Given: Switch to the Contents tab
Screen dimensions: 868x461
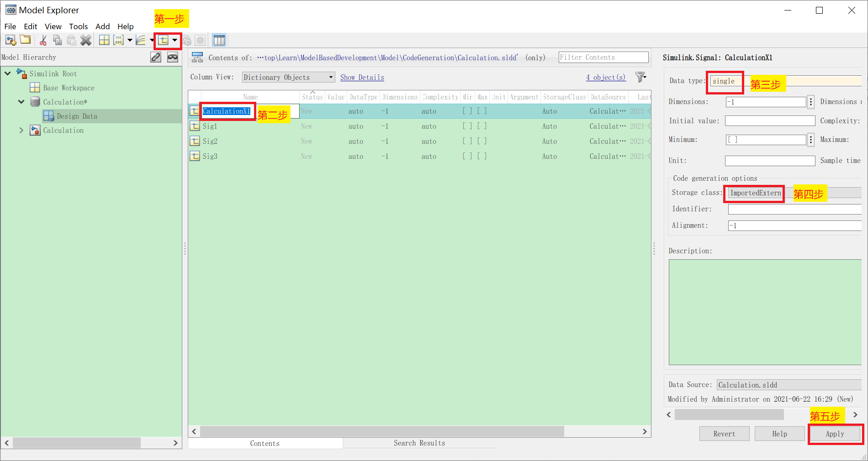Looking at the screenshot, I should 265,443.
